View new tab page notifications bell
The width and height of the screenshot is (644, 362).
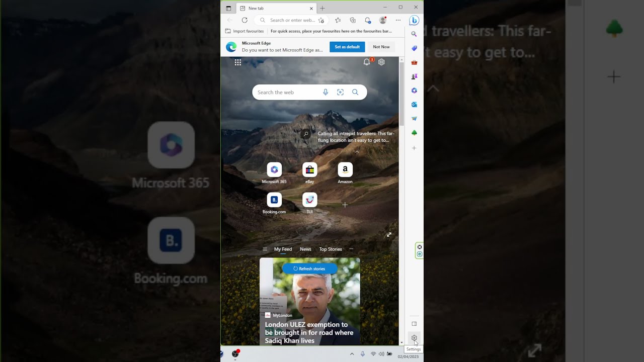(x=367, y=62)
